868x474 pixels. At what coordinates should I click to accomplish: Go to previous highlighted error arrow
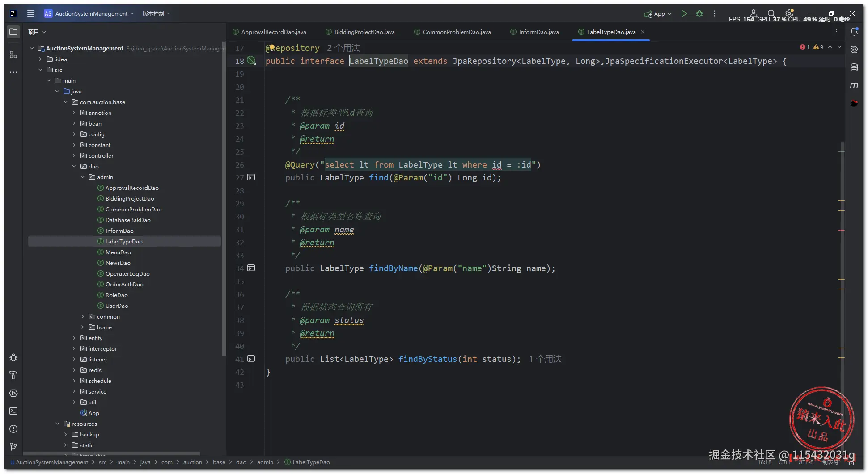click(830, 47)
